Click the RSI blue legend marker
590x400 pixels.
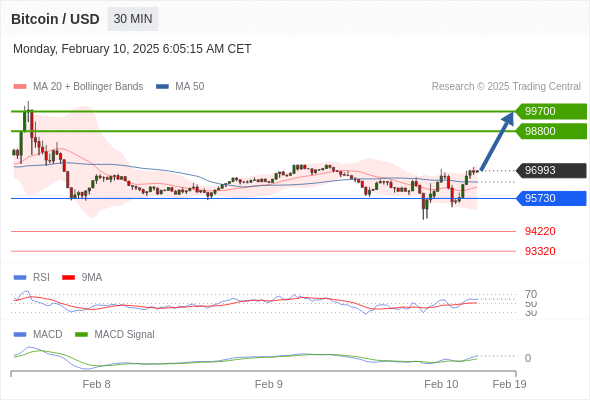click(x=20, y=277)
